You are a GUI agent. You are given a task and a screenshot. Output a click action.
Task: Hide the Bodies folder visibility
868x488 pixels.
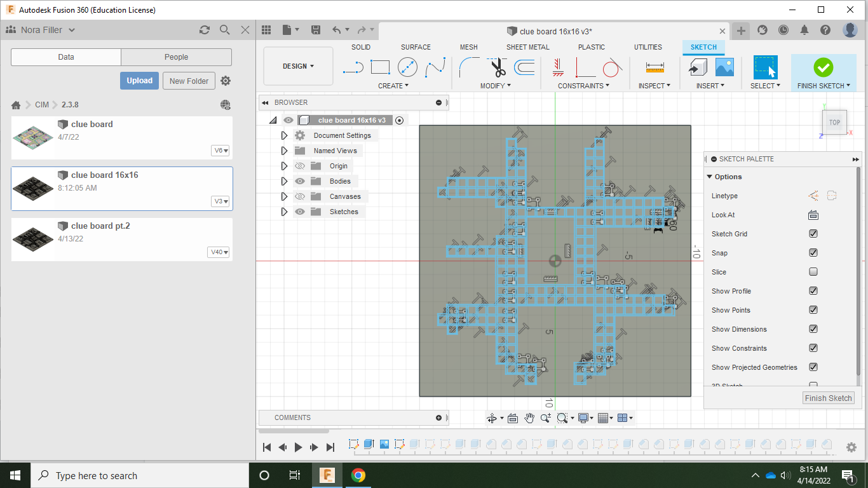click(x=300, y=181)
